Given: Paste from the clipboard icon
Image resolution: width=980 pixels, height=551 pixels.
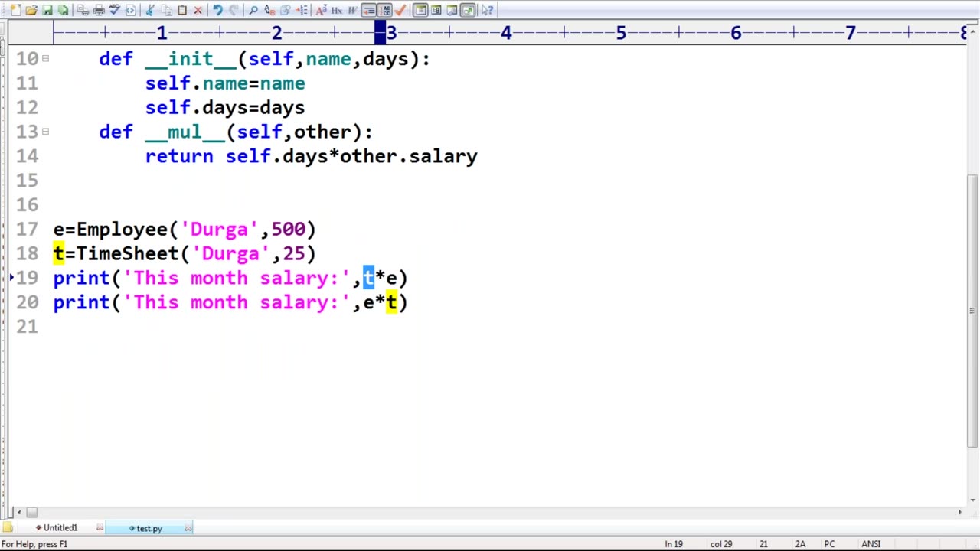Looking at the screenshot, I should [181, 10].
